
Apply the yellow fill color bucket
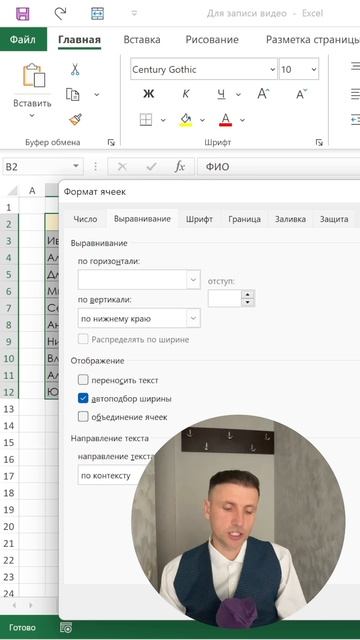click(185, 120)
